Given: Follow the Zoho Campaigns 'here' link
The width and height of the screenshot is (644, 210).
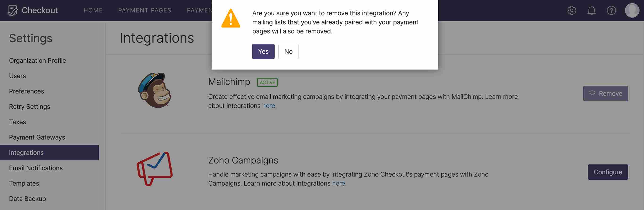Looking at the screenshot, I should 338,183.
